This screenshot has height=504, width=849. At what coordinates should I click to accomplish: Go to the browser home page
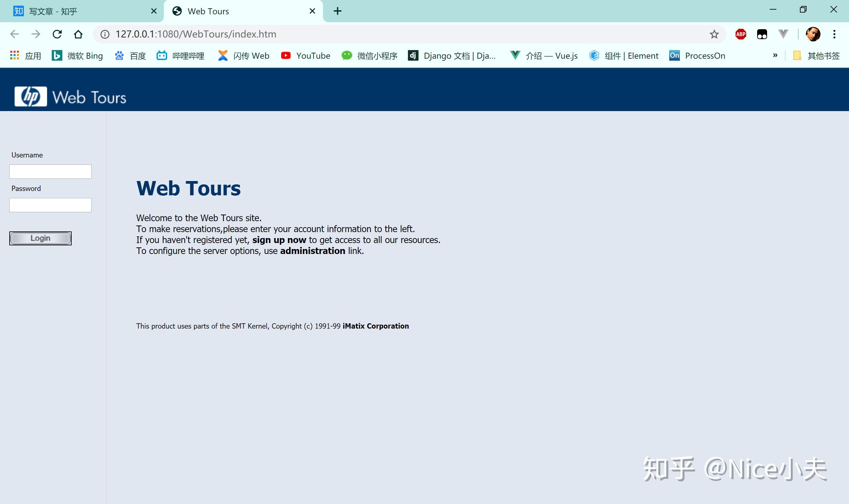[x=78, y=34]
